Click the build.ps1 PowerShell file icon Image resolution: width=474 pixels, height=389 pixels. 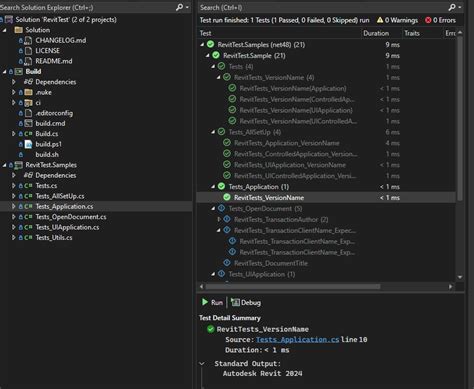(29, 144)
